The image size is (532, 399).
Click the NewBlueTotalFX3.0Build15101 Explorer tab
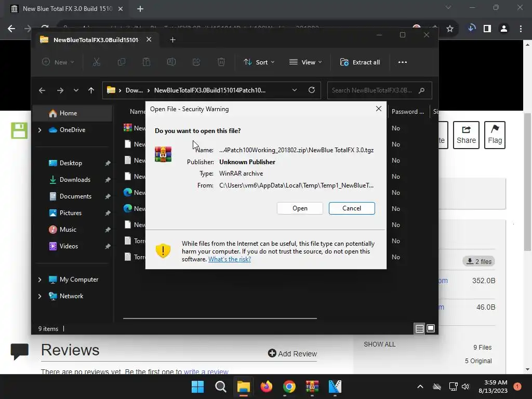click(96, 40)
